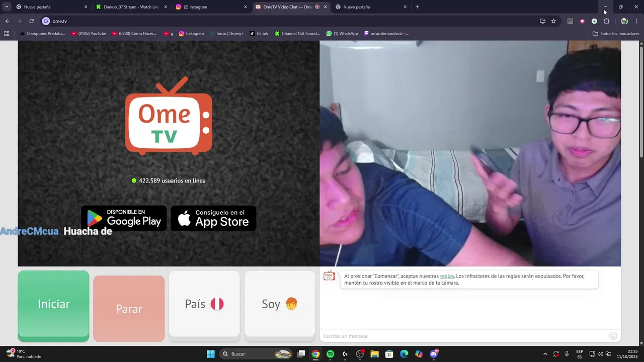Open the Chrome profile avatar
Viewport: 644px width, 362px height.
point(624,21)
